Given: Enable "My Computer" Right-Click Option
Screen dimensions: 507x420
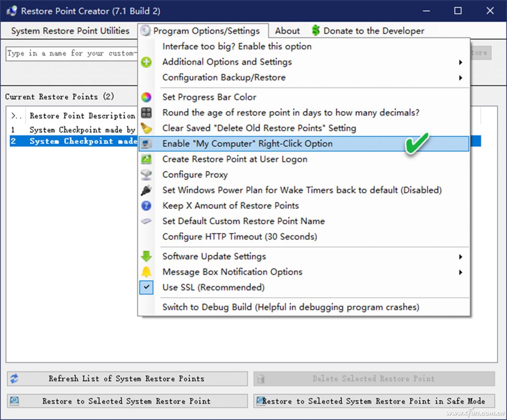Looking at the screenshot, I should click(247, 144).
